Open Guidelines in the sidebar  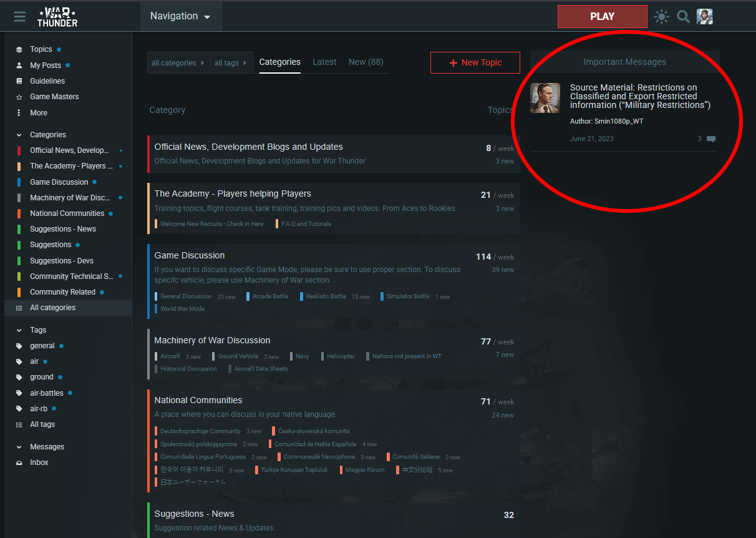[x=47, y=81]
